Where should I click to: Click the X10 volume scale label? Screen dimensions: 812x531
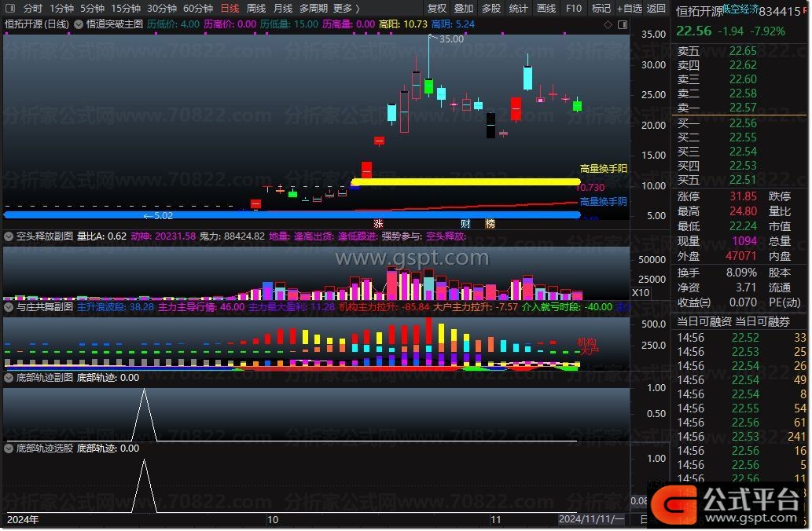[641, 292]
